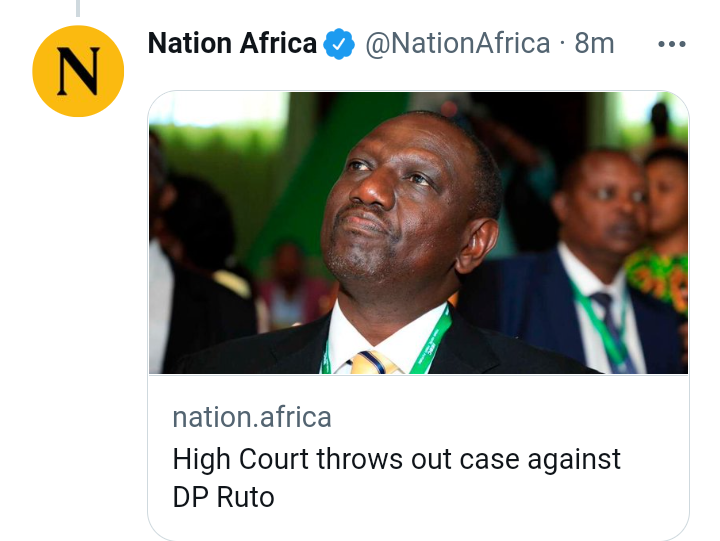Click the word against in headline

coord(574,460)
